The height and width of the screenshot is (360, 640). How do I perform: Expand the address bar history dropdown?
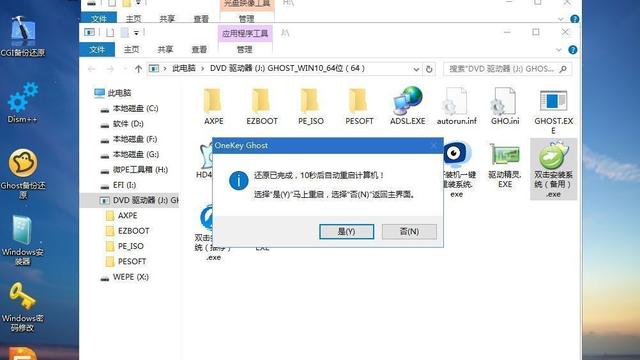tap(416, 69)
